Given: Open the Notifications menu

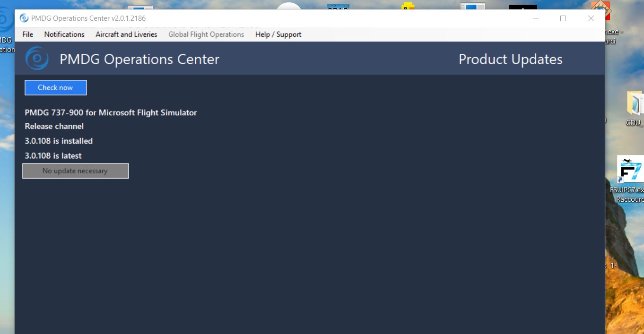Looking at the screenshot, I should point(64,34).
